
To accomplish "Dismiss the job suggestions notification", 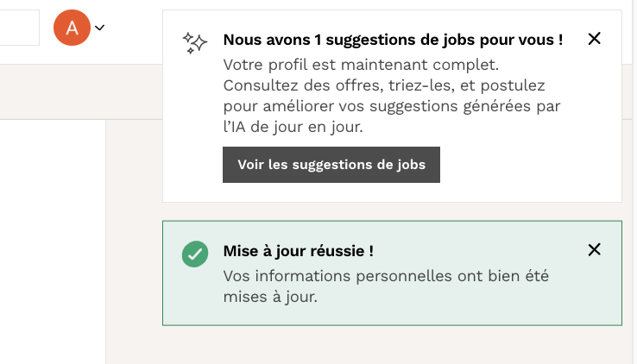I will coord(594,39).
